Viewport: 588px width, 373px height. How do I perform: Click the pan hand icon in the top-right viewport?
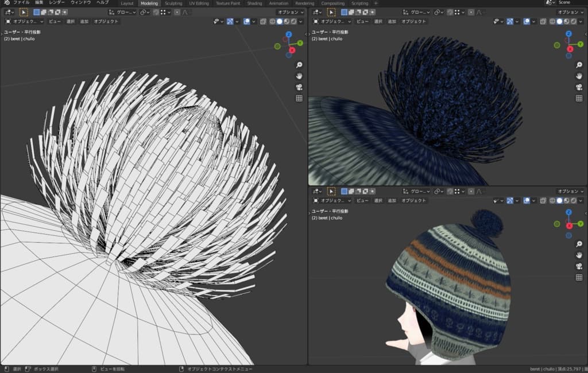tap(579, 76)
